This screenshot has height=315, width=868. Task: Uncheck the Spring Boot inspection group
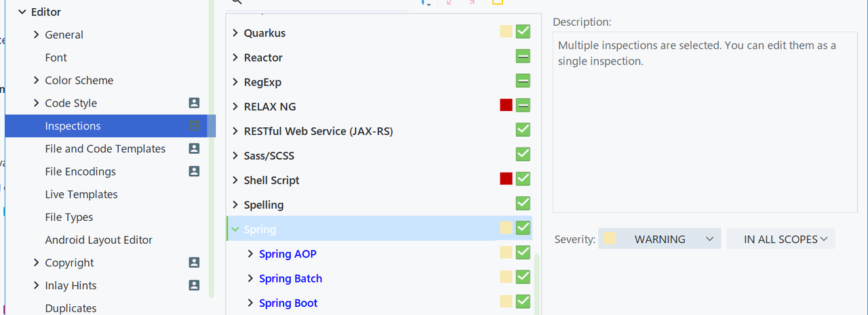click(x=523, y=301)
